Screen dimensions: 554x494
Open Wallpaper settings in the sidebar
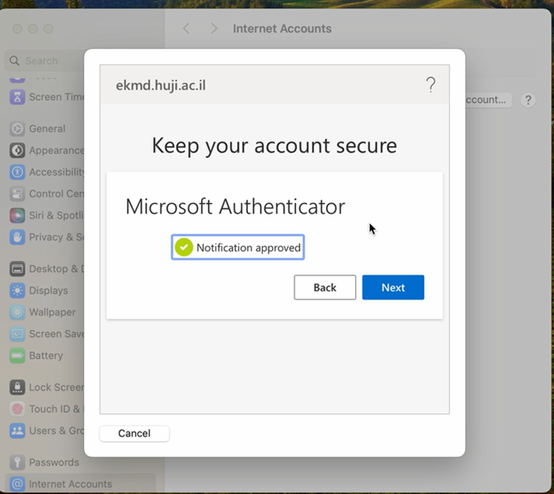44,312
